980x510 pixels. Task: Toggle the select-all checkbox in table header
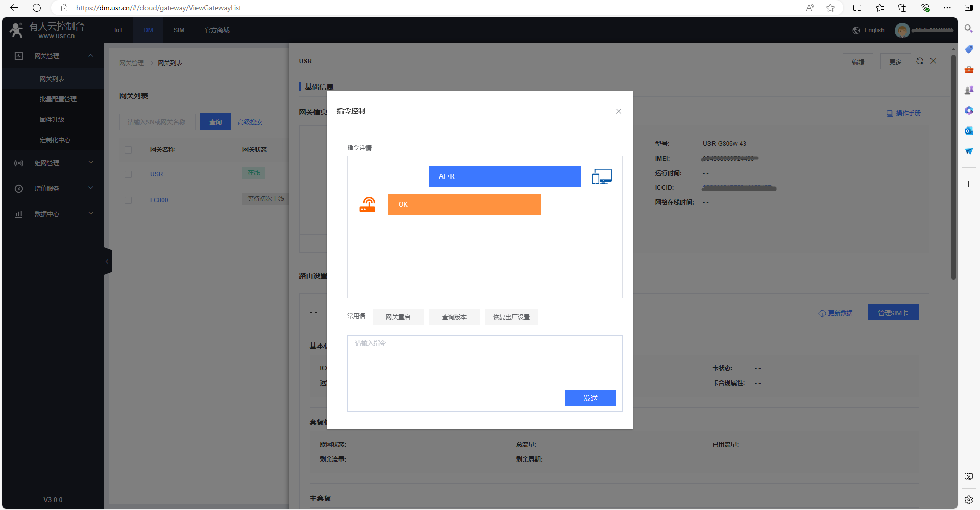pyautogui.click(x=128, y=150)
